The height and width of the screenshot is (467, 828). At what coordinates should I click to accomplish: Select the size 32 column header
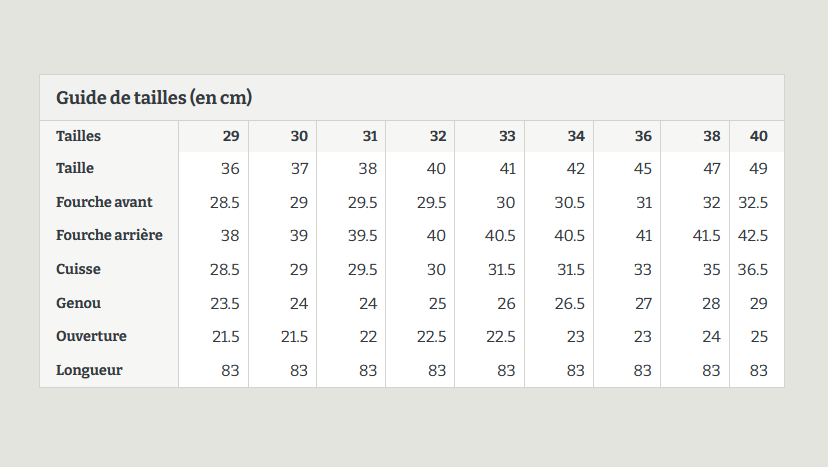[438, 136]
